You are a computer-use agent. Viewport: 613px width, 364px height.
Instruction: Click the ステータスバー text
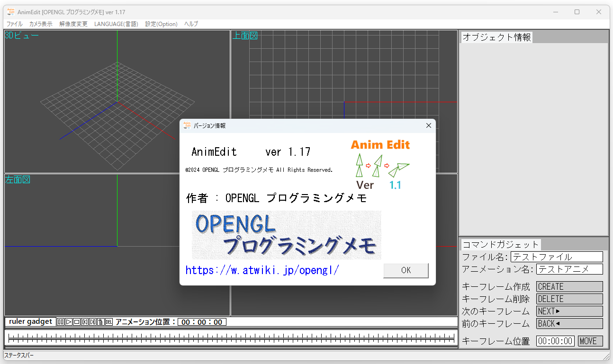19,355
